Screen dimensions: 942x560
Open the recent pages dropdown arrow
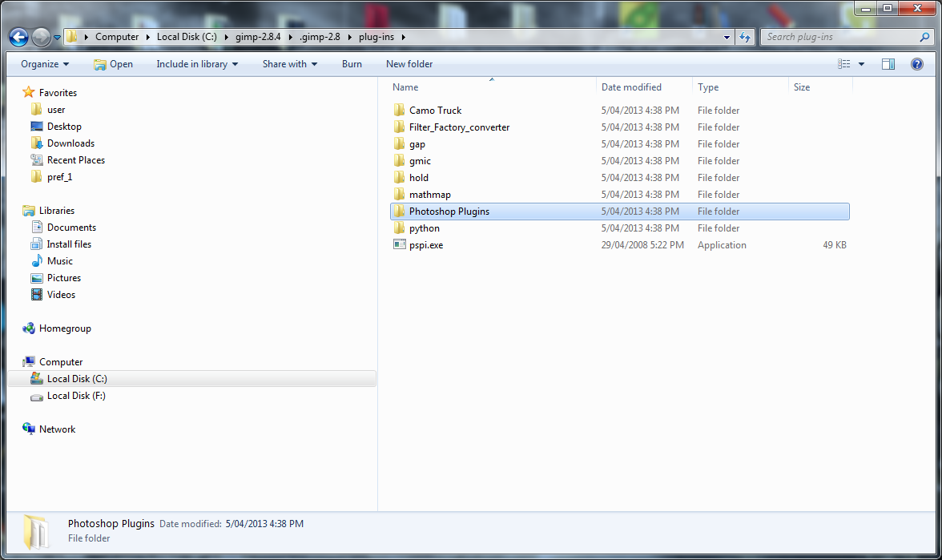coord(57,37)
